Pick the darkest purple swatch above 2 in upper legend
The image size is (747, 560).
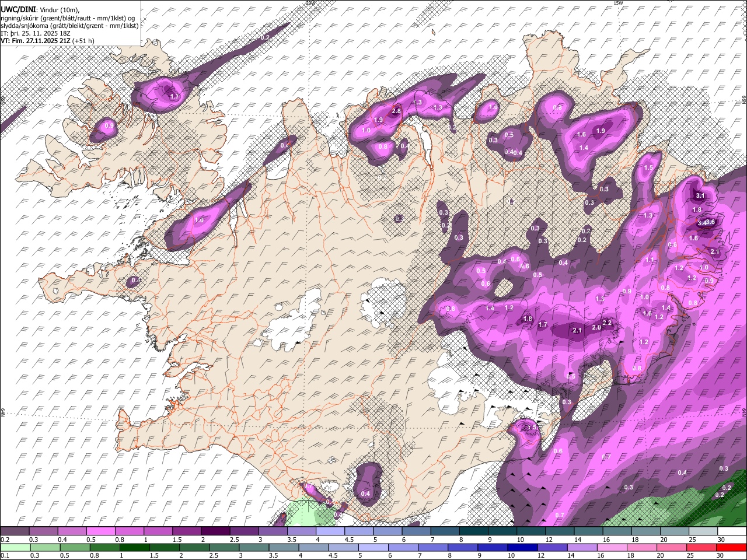click(x=216, y=531)
